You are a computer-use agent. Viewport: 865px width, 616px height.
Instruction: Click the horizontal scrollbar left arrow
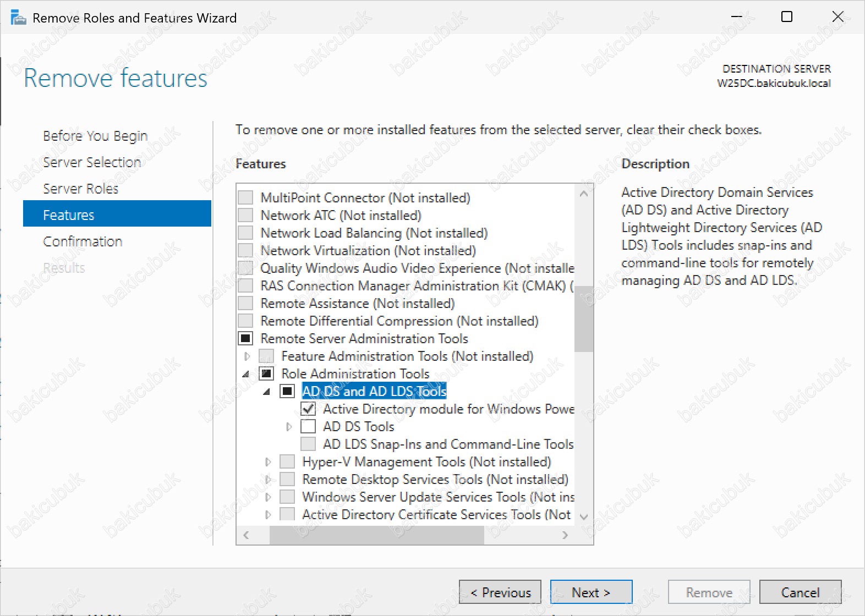click(x=247, y=535)
